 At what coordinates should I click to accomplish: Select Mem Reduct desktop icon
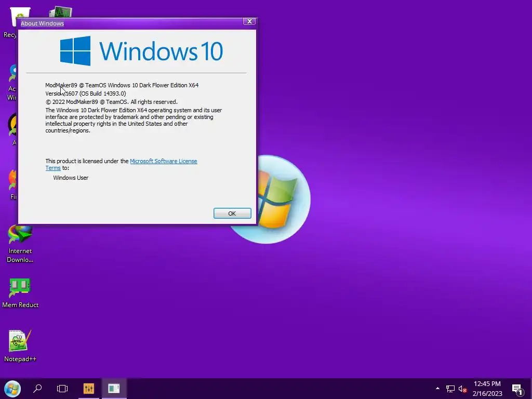pos(20,293)
